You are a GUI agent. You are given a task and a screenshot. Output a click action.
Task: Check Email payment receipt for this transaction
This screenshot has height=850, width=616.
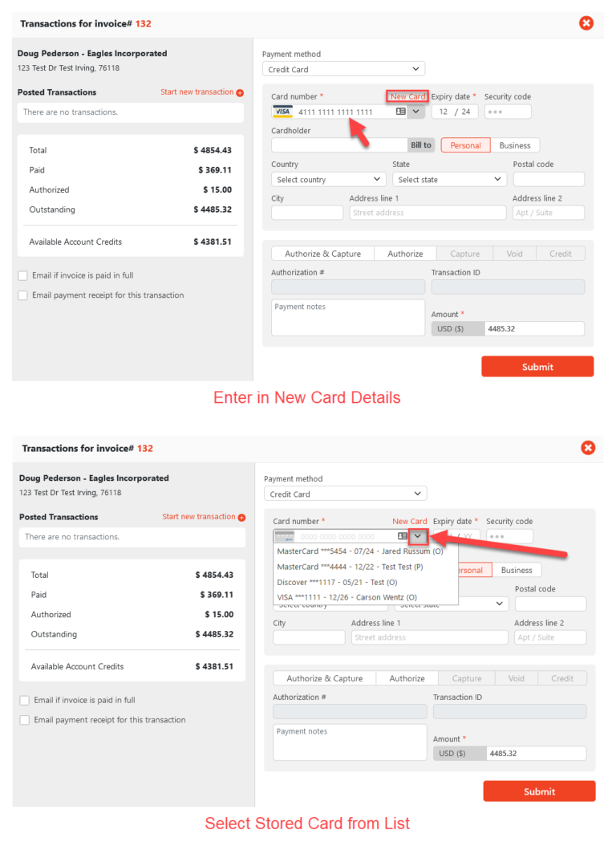[24, 295]
